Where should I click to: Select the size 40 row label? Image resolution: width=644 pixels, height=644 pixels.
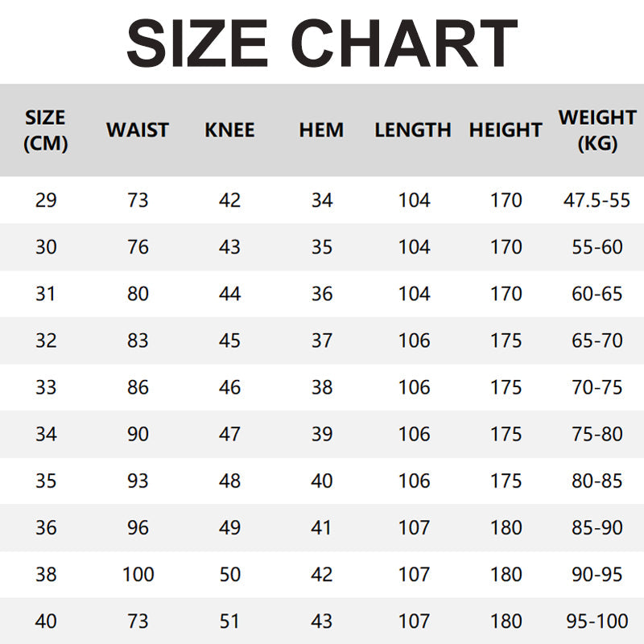click(46, 621)
